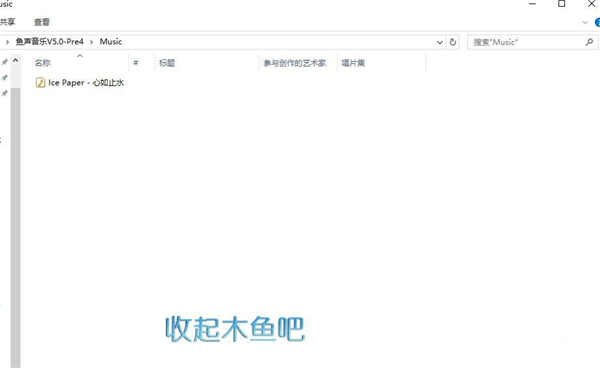The height and width of the screenshot is (368, 600).
Task: Click the search magnifier icon
Action: [x=589, y=42]
